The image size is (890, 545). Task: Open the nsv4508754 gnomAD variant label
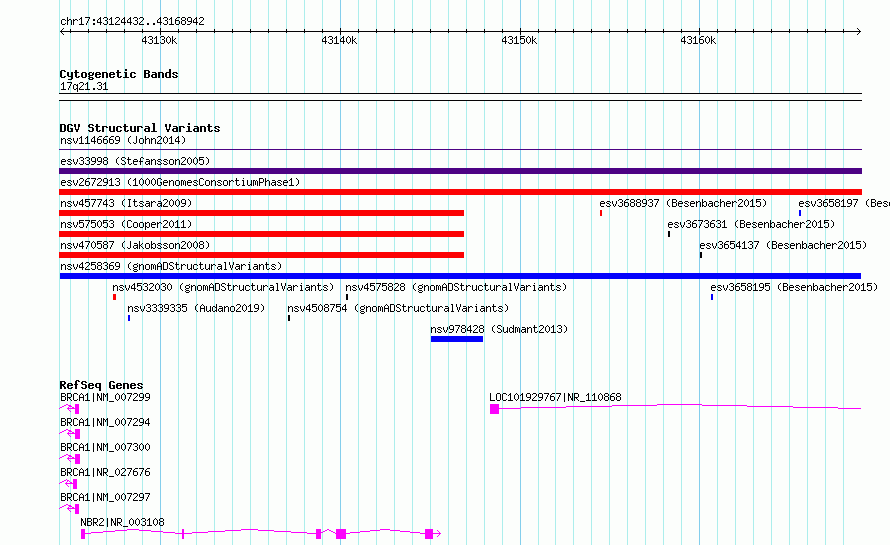tap(398, 308)
